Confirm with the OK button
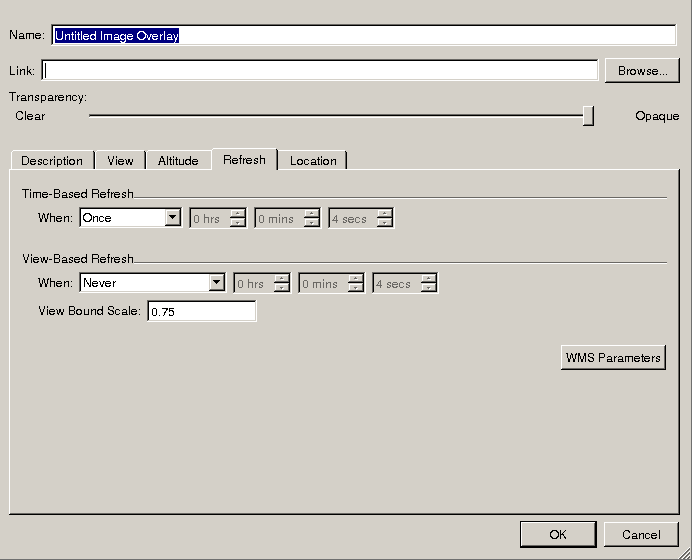The height and width of the screenshot is (560, 692). 558,535
